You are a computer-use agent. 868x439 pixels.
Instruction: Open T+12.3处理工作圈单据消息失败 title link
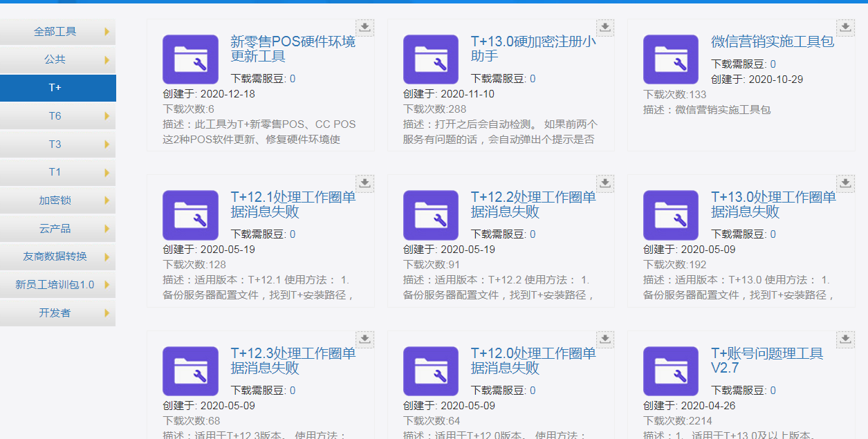pyautogui.click(x=293, y=361)
